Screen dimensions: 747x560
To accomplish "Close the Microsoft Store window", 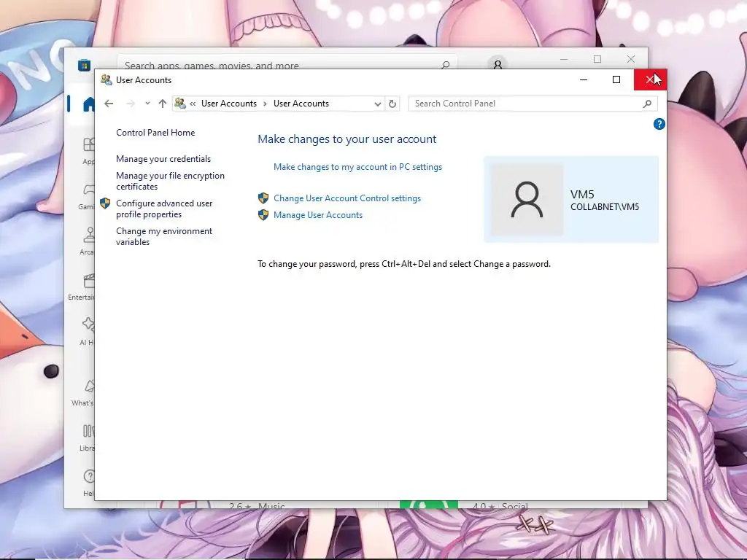I will [631, 59].
